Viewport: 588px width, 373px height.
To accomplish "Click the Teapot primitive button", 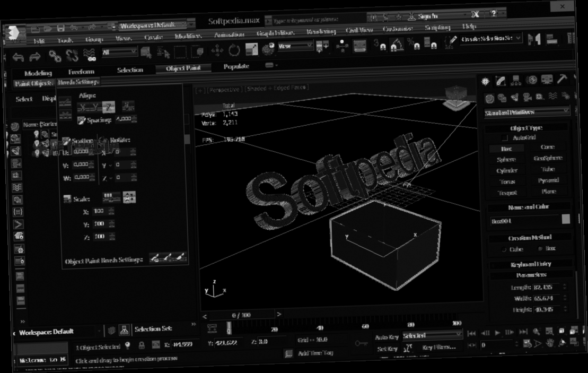I will [507, 193].
